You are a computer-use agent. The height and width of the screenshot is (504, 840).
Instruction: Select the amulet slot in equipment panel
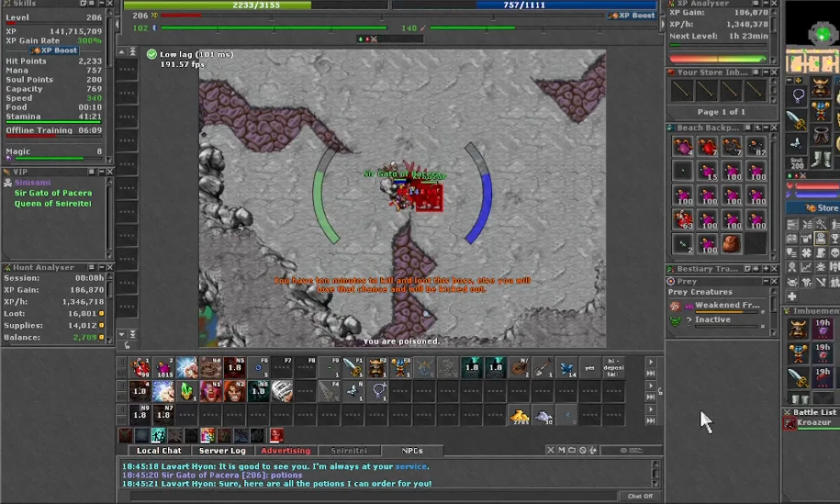click(798, 95)
